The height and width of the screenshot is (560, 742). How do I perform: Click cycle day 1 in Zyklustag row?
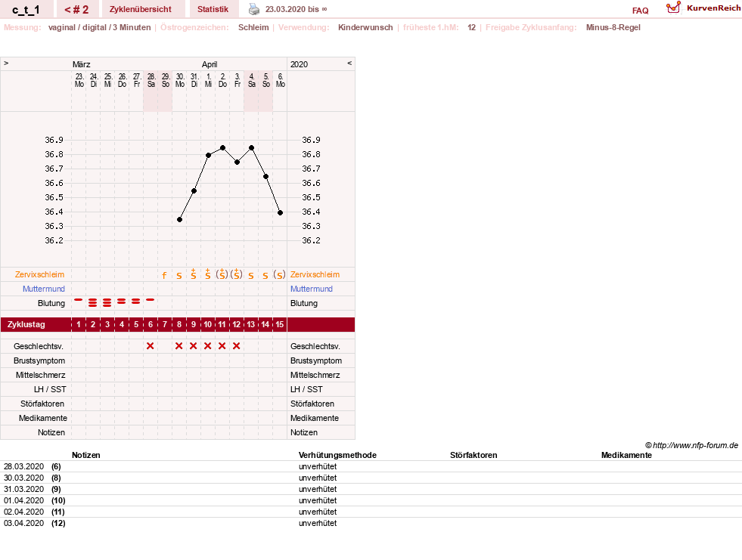coord(79,324)
